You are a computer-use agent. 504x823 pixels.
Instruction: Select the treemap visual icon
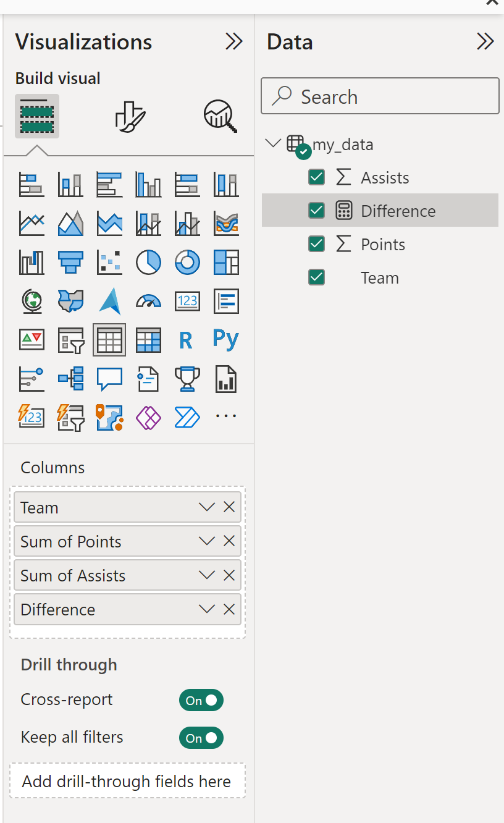(x=226, y=262)
